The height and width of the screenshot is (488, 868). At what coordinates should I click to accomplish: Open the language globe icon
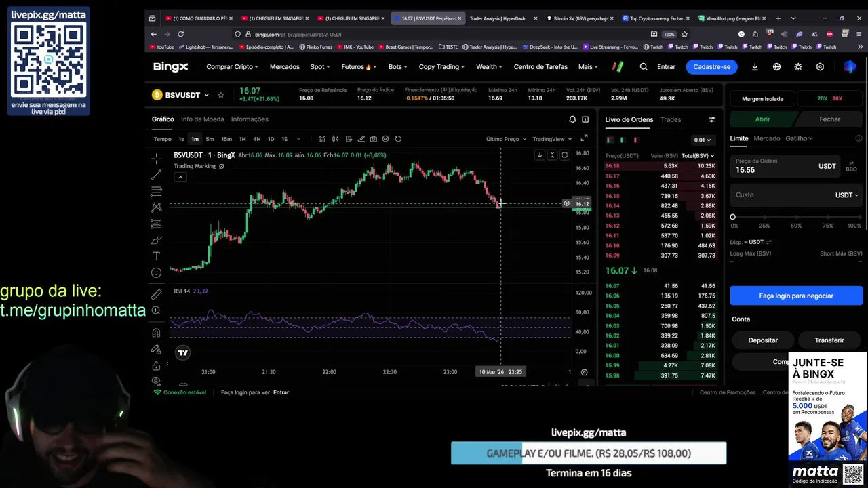776,67
